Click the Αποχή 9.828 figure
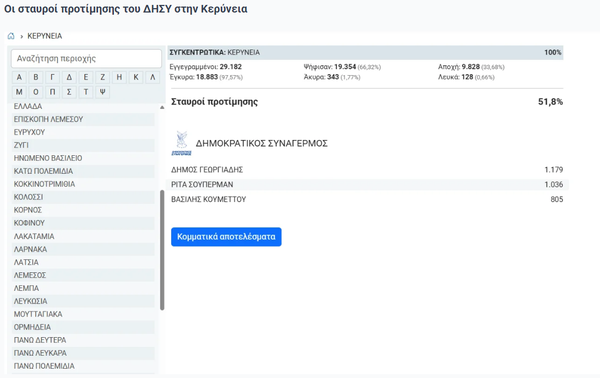Screen dimensions: 600x378 pyautogui.click(x=471, y=67)
